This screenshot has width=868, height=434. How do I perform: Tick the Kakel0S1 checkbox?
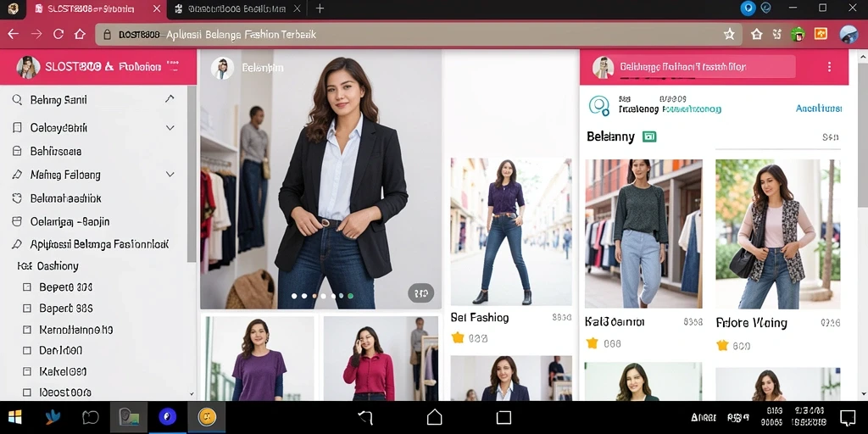pyautogui.click(x=26, y=371)
